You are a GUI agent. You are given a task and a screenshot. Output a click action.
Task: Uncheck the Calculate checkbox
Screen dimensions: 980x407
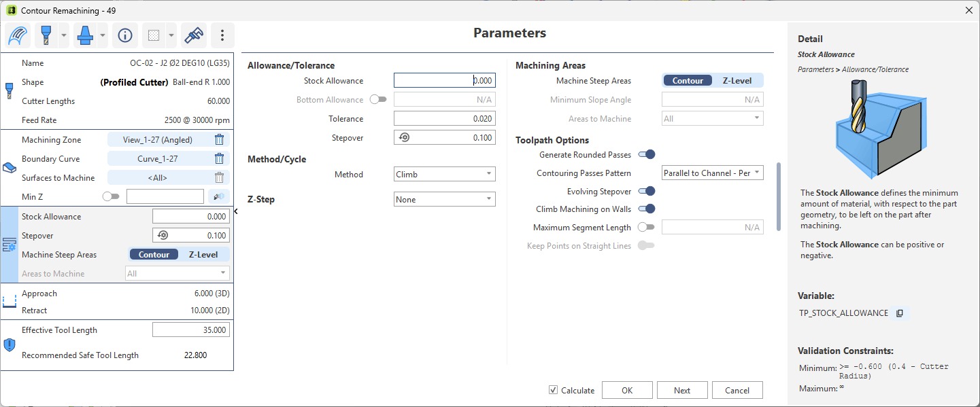point(554,390)
